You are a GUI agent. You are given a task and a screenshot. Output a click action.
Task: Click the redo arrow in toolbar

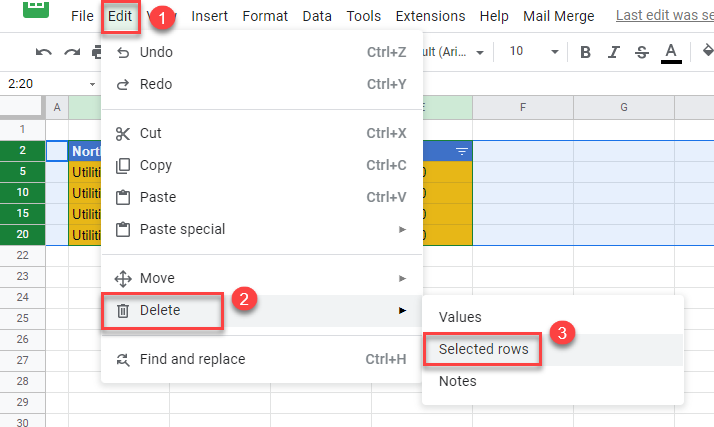[72, 52]
